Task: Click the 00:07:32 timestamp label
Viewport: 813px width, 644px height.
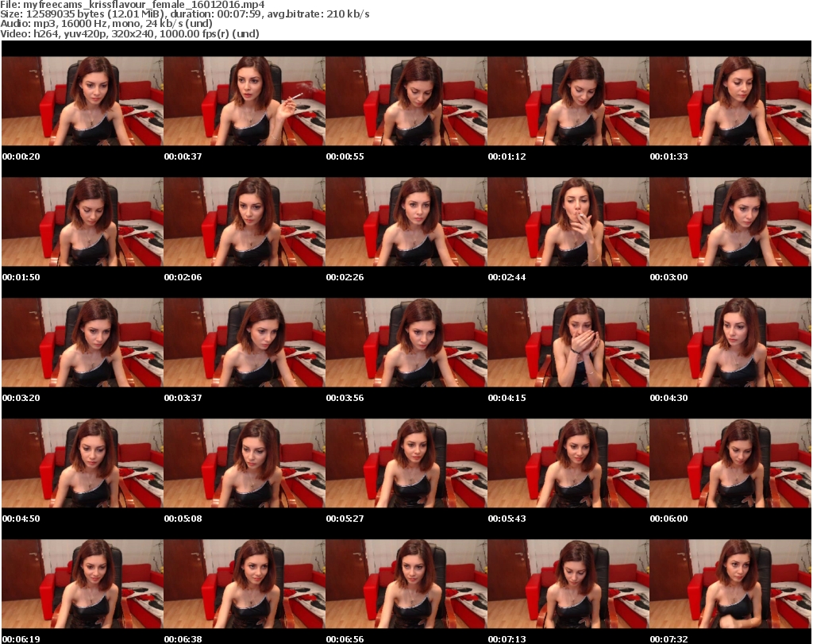Action: click(x=669, y=639)
